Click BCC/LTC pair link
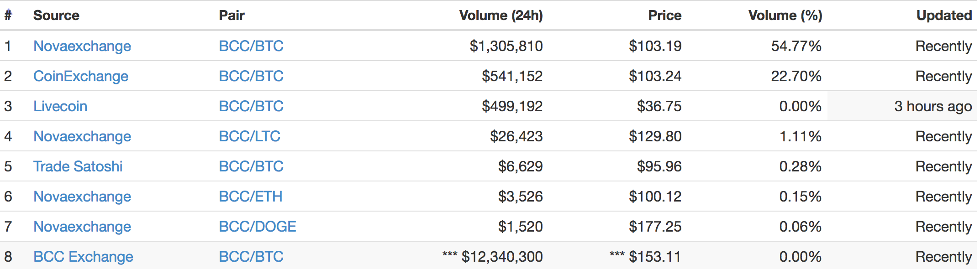The image size is (980, 269). click(249, 136)
